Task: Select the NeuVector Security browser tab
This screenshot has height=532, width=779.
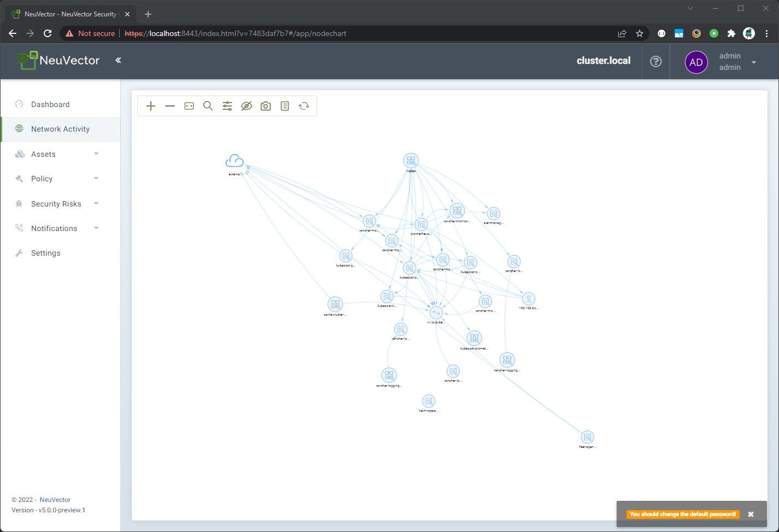Action: tap(70, 14)
